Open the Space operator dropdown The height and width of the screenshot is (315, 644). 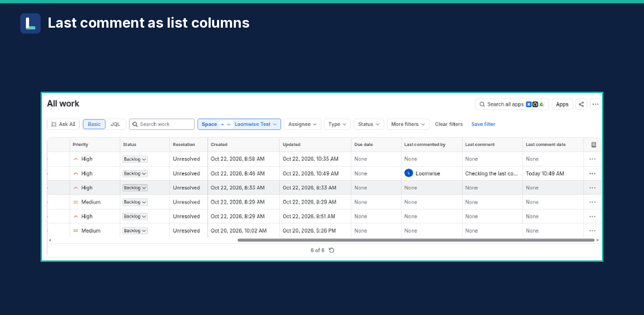[226, 124]
